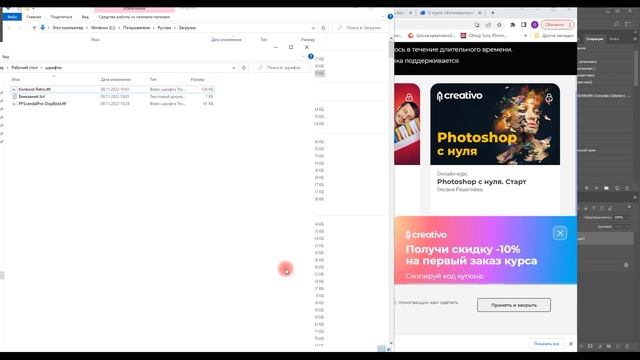Switch to the Операции tab in Photoshop panel
This screenshot has height=360, width=640.
point(594,39)
